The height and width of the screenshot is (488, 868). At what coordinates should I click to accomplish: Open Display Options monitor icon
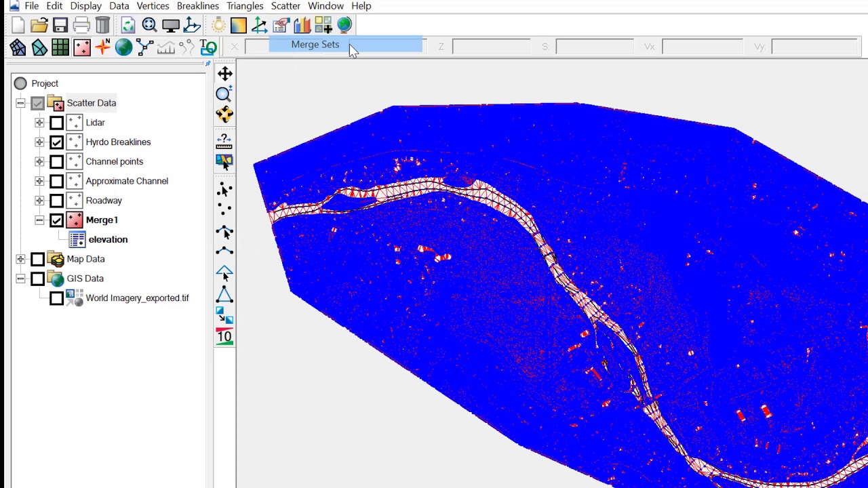171,26
